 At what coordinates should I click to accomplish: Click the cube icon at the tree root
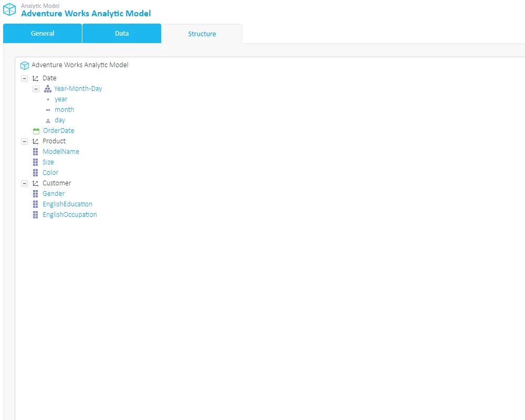[25, 65]
